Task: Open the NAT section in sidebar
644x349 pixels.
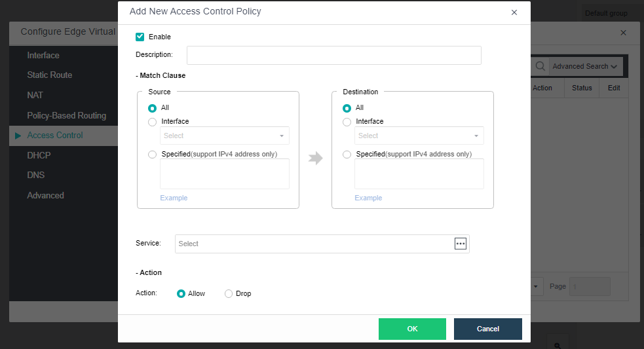Action: 35,95
